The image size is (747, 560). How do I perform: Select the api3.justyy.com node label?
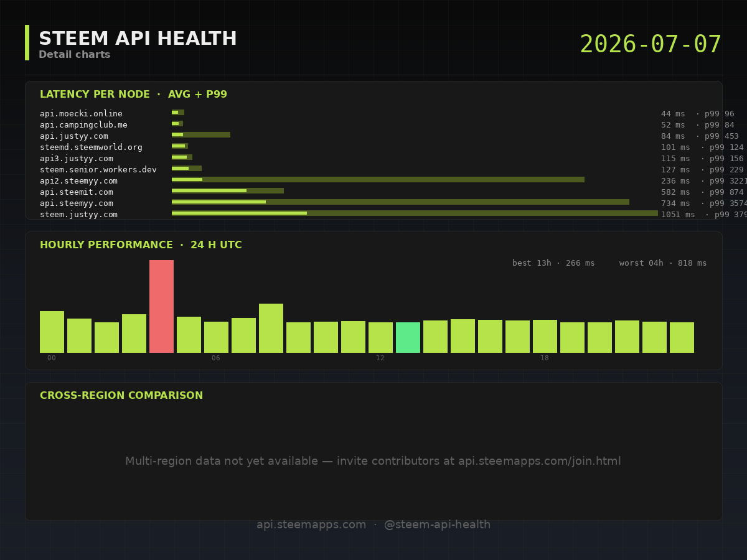(76, 159)
